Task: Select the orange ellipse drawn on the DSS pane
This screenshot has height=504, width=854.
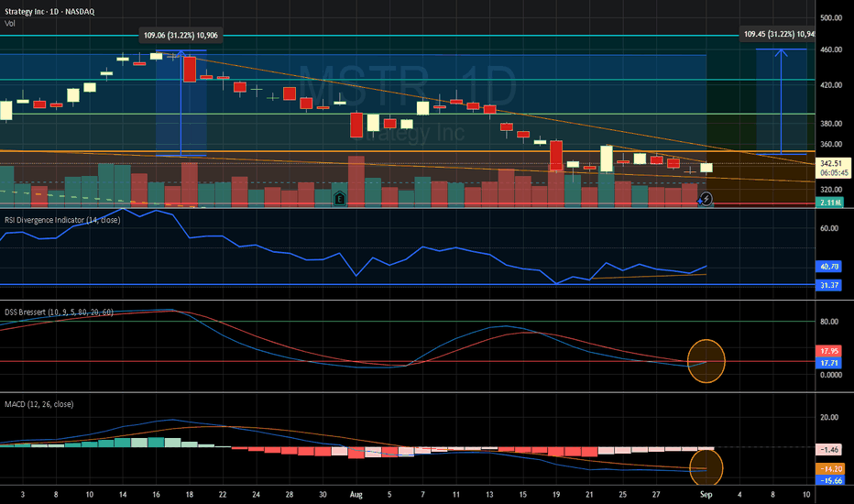Action: [x=706, y=361]
